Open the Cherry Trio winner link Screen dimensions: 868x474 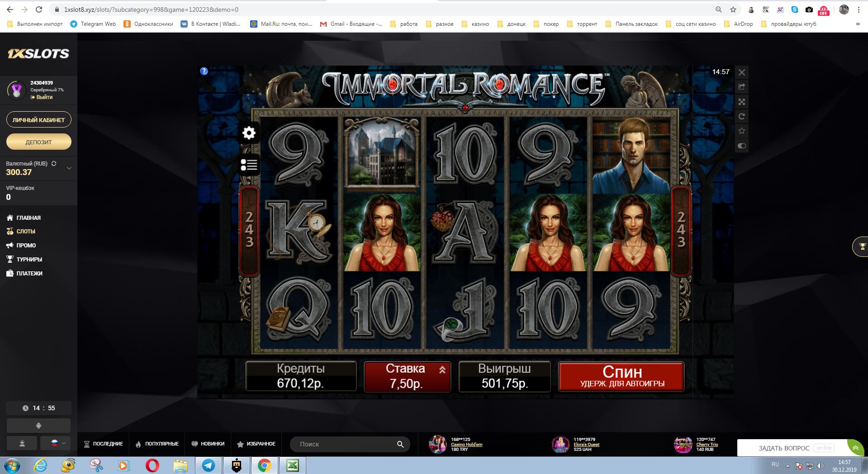click(x=707, y=444)
